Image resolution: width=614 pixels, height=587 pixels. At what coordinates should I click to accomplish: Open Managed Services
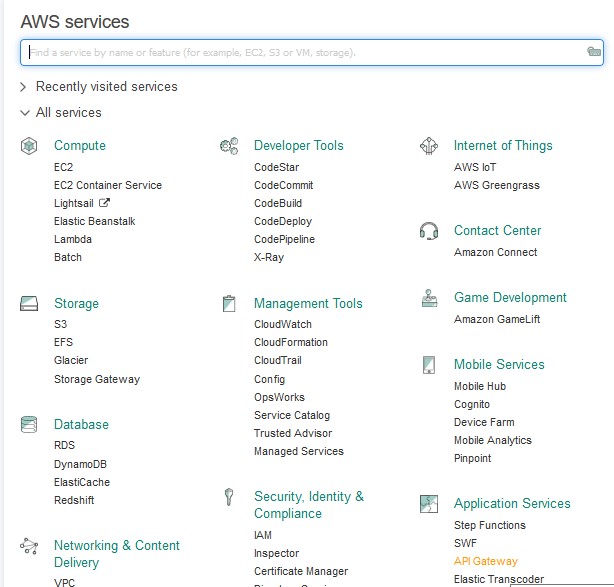(x=299, y=451)
